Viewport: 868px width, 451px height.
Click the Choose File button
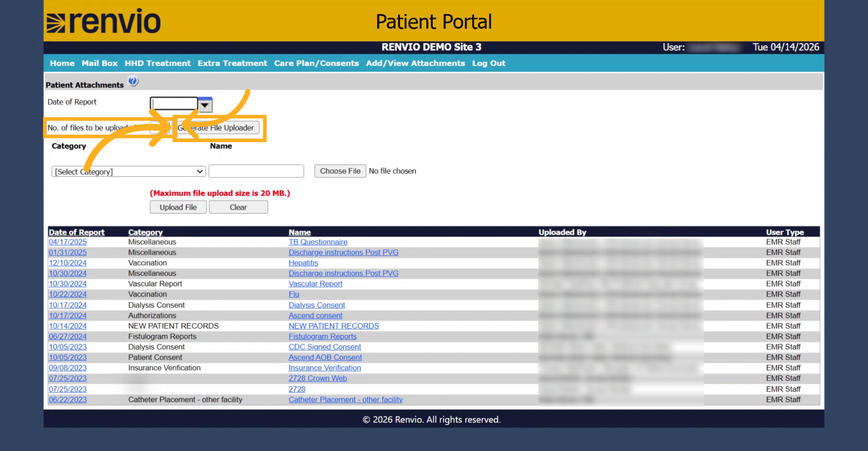[340, 171]
